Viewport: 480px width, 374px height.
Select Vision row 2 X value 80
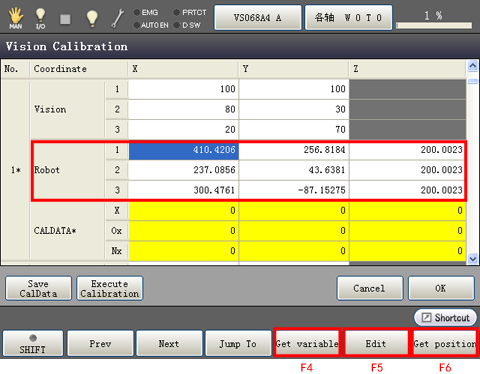(183, 109)
